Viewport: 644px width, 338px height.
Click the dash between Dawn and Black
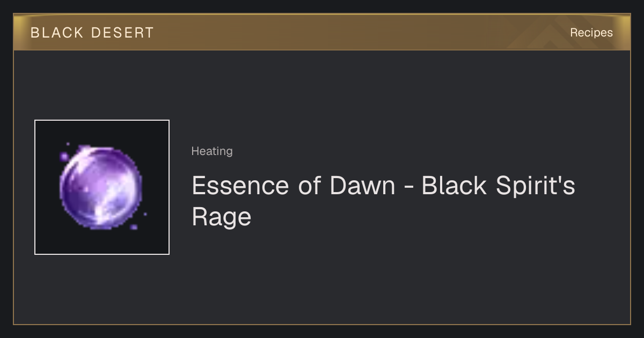point(408,187)
